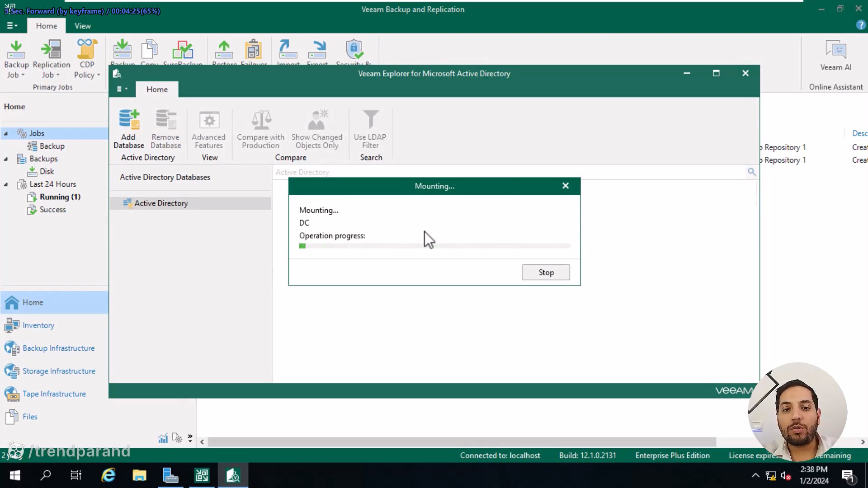Image resolution: width=868 pixels, height=488 pixels.
Task: Expand navigation pane overflow chevron
Action: coord(190,438)
